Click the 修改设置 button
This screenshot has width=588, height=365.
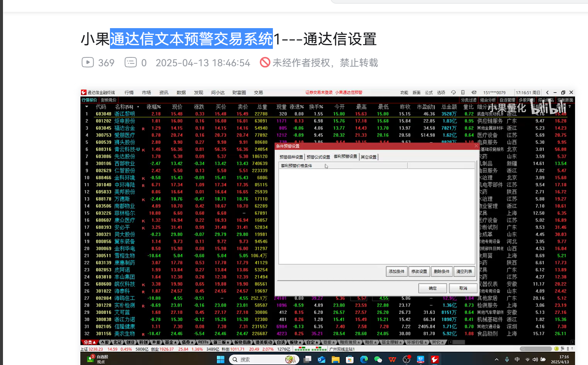coord(419,271)
